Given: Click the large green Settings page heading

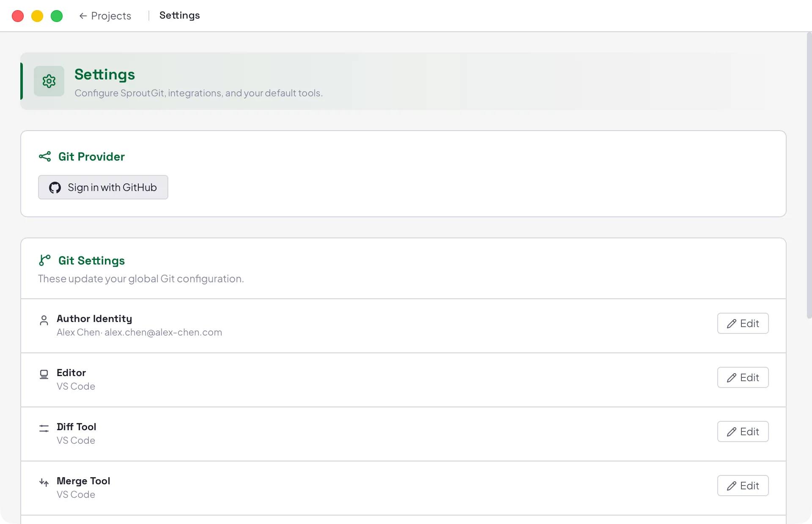Looking at the screenshot, I should coord(104,74).
